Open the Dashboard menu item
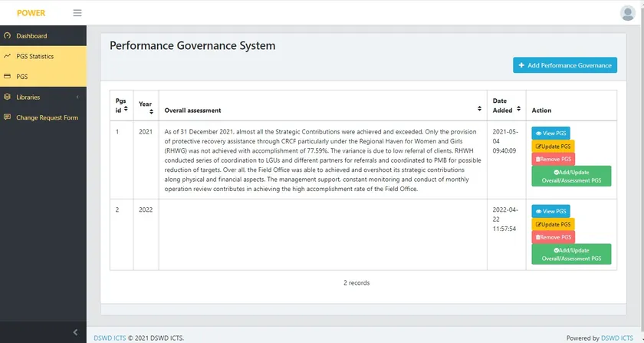This screenshot has height=343, width=644. tap(43, 36)
